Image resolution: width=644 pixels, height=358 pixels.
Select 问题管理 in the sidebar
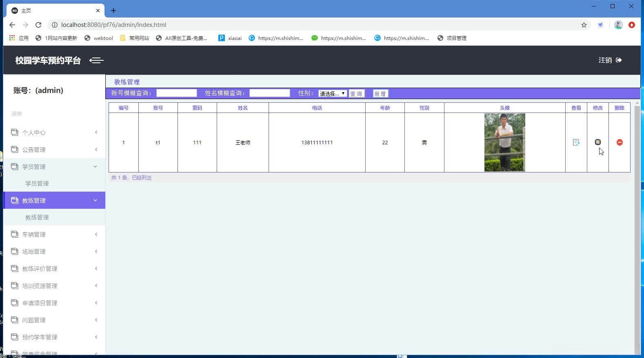coord(54,320)
